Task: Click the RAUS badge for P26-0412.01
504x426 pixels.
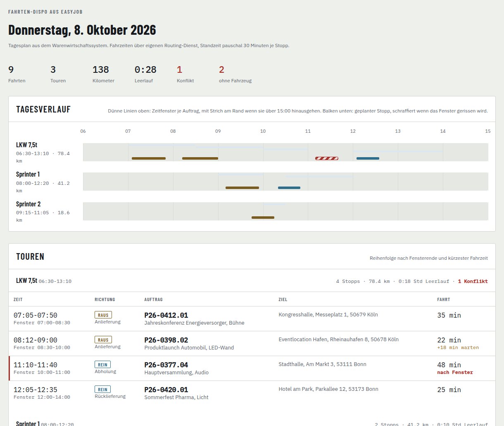Action: coord(103,315)
